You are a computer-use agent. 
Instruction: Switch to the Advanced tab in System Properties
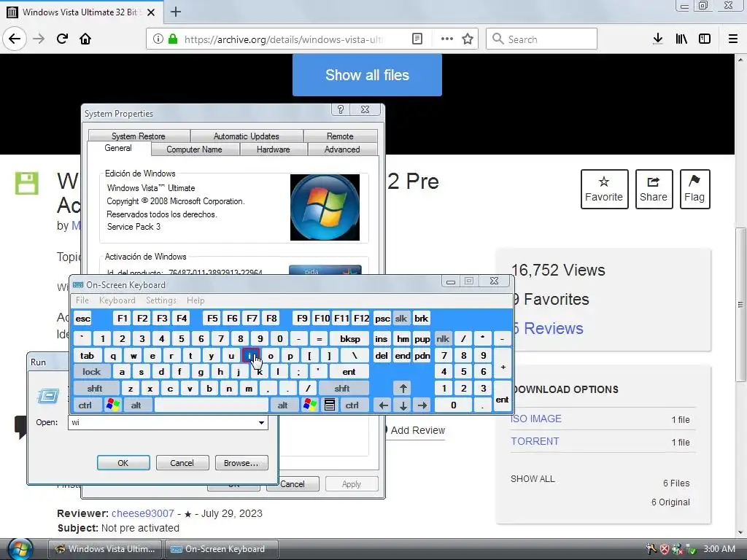coord(342,149)
